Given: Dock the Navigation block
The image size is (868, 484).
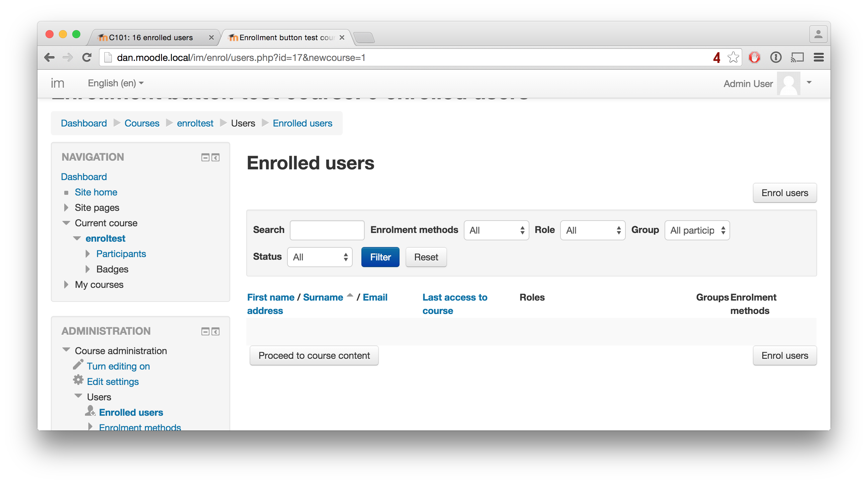Looking at the screenshot, I should pyautogui.click(x=215, y=157).
